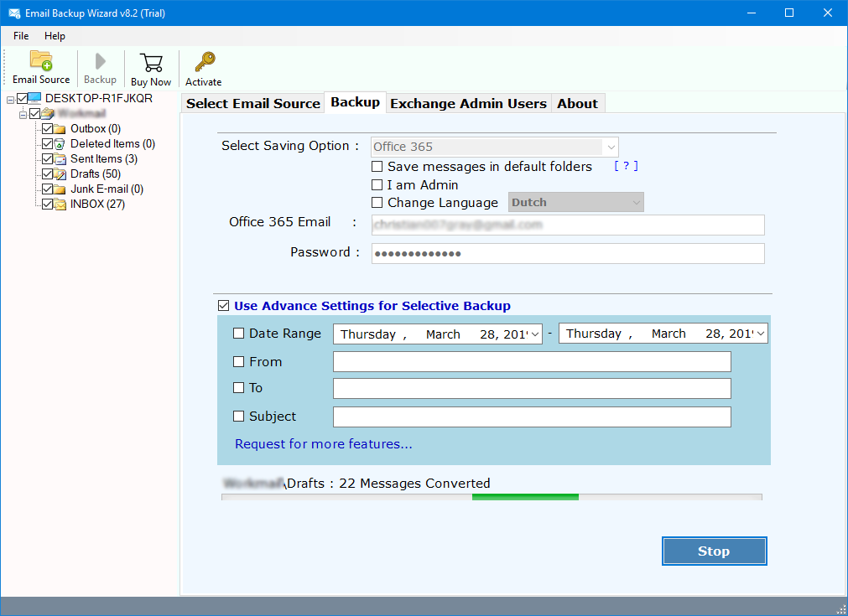Select the Sent Items folder icon
Screen dimensions: 848x616
point(61,159)
